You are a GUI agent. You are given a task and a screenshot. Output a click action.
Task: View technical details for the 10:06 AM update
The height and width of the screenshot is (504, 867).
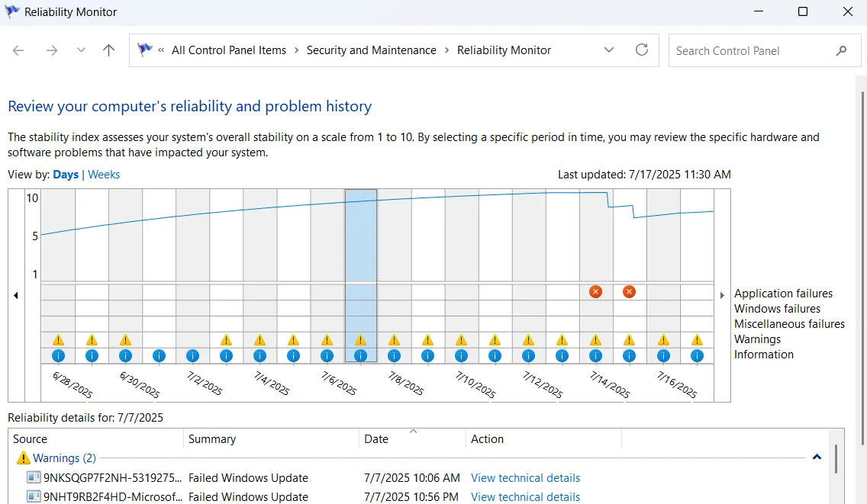pyautogui.click(x=525, y=478)
